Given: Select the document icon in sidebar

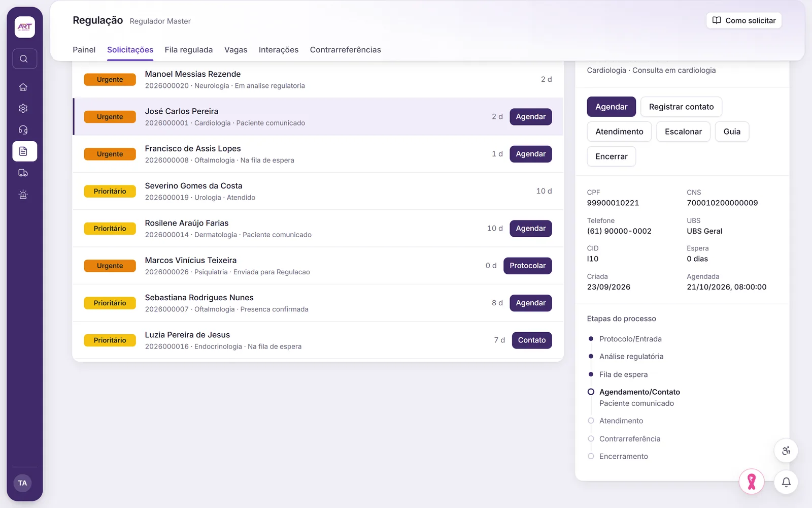Looking at the screenshot, I should pos(24,151).
